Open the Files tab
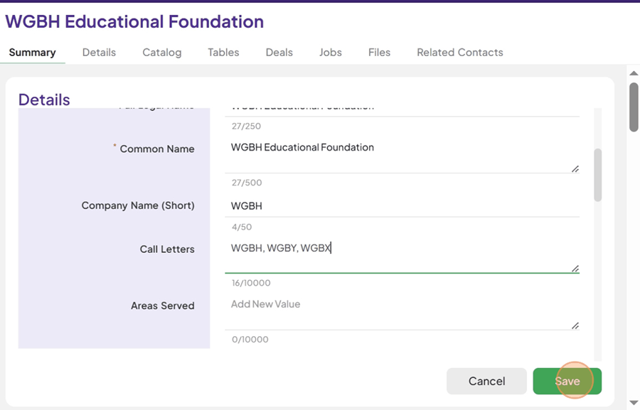The width and height of the screenshot is (640, 410). (x=379, y=52)
